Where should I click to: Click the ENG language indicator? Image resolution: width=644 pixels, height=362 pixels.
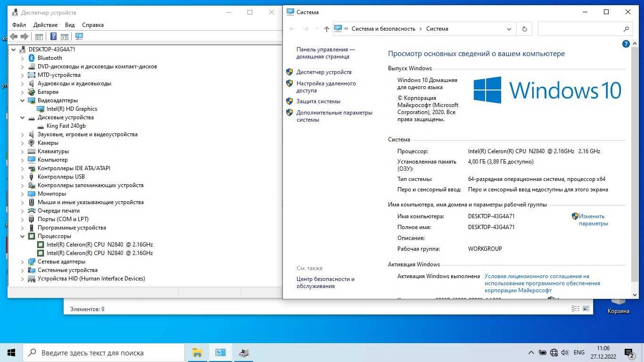pos(579,353)
